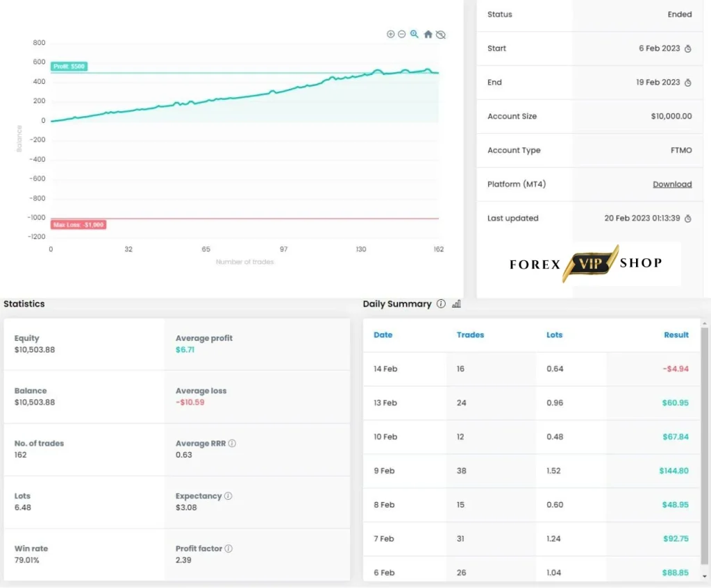The height and width of the screenshot is (588, 711).
Task: Toggle chart visibility with crossed-eye icon
Action: point(441,35)
